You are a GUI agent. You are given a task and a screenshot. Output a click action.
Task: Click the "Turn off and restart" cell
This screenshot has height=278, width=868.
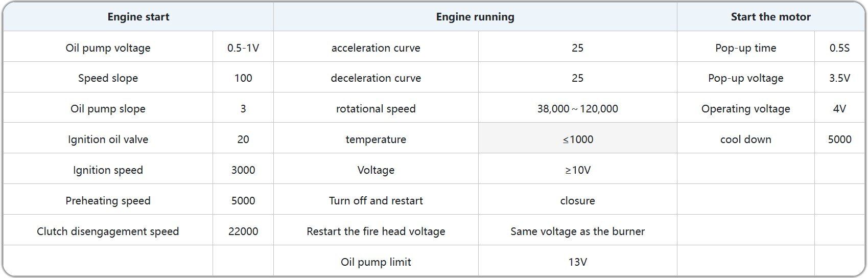[376, 201]
